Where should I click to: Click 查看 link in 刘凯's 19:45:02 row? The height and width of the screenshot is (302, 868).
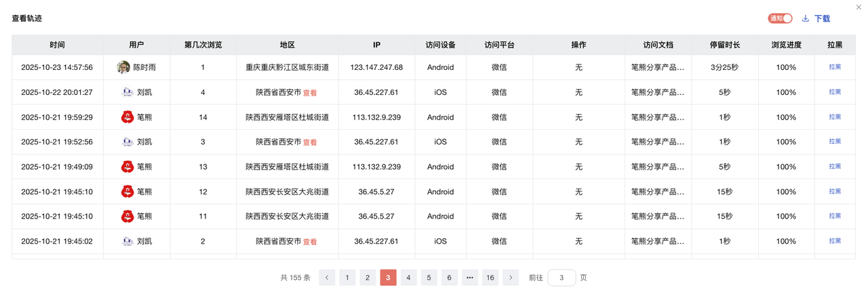pos(310,242)
